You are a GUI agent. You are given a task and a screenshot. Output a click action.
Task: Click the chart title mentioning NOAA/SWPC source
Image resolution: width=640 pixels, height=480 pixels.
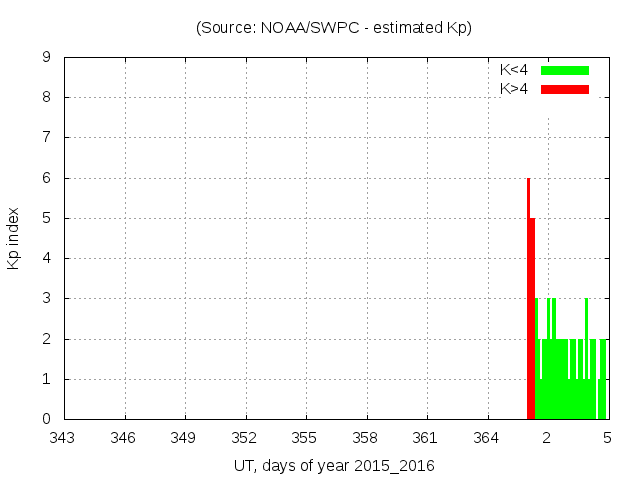click(x=333, y=28)
